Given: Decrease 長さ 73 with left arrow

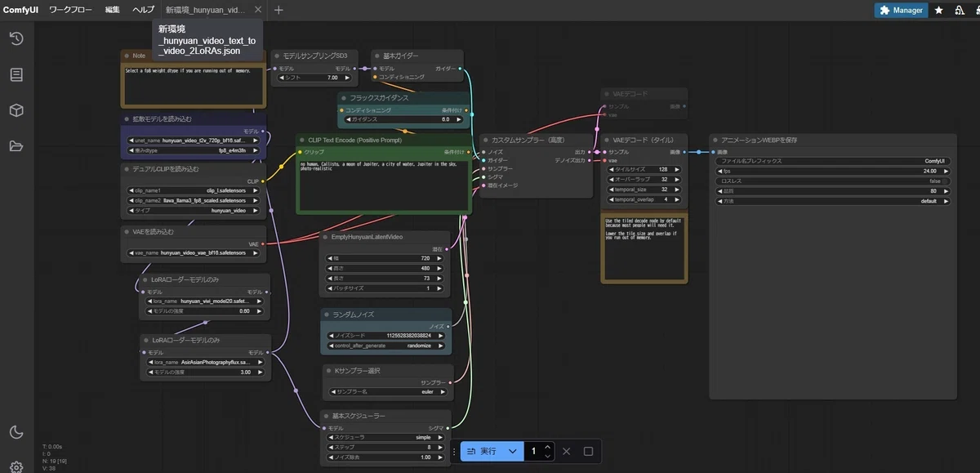Looking at the screenshot, I should click(x=331, y=279).
